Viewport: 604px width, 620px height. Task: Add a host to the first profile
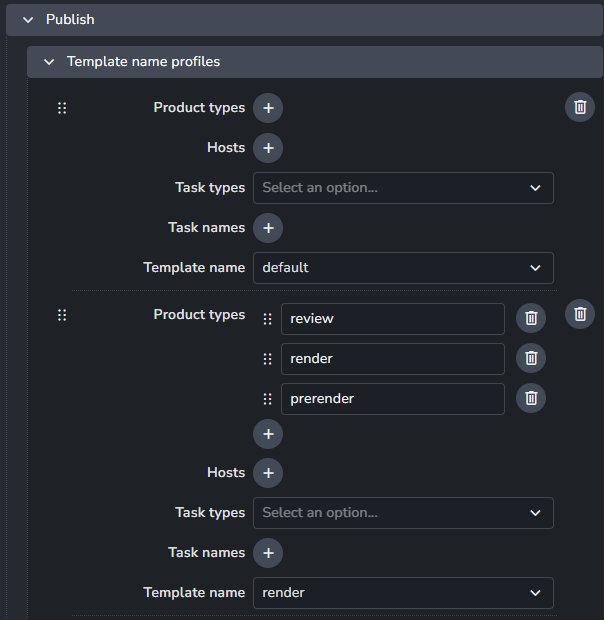(267, 148)
